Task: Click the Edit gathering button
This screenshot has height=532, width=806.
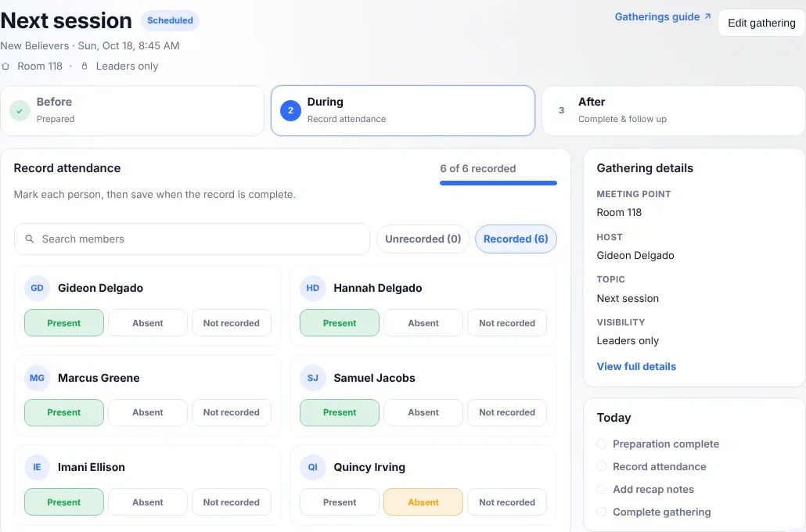Action: pyautogui.click(x=761, y=23)
